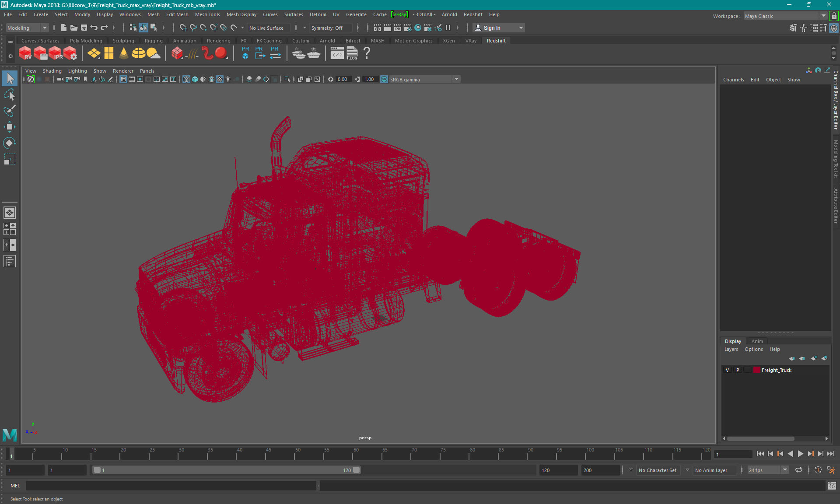The image size is (840, 504).
Task: Open Redshift help question mark icon
Action: tap(367, 53)
